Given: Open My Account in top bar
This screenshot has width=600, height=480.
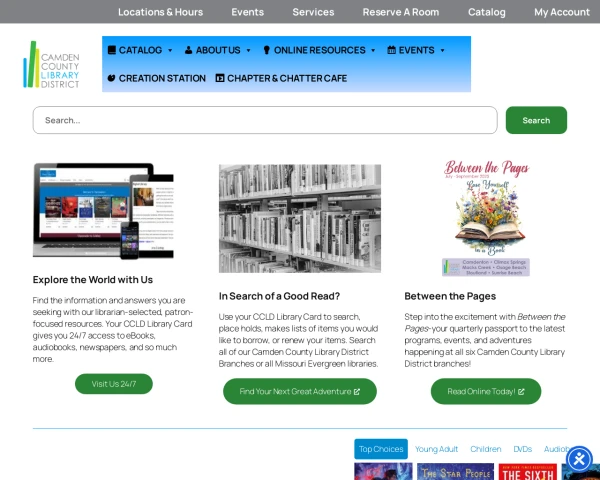Looking at the screenshot, I should (562, 12).
